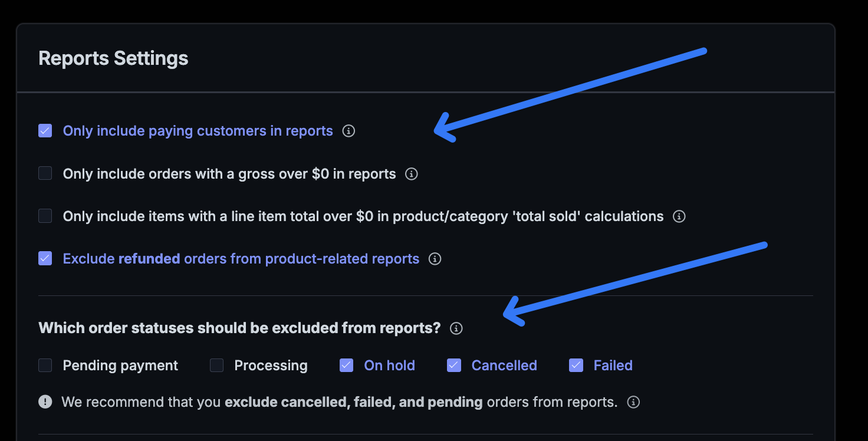The height and width of the screenshot is (441, 868).
Task: Click the Reports Settings heading
Action: pyautogui.click(x=113, y=58)
